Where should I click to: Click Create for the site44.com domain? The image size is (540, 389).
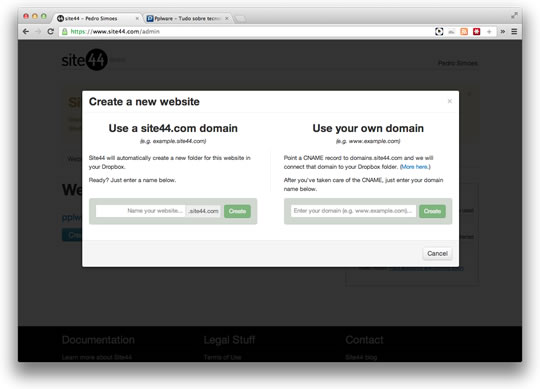(x=237, y=211)
